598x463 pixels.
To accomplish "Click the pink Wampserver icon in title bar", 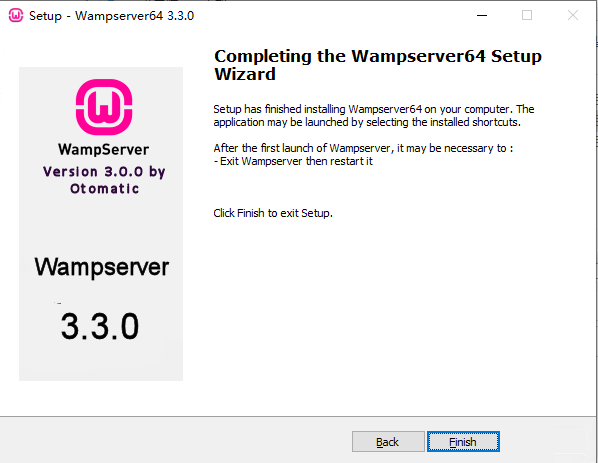I will point(16,16).
